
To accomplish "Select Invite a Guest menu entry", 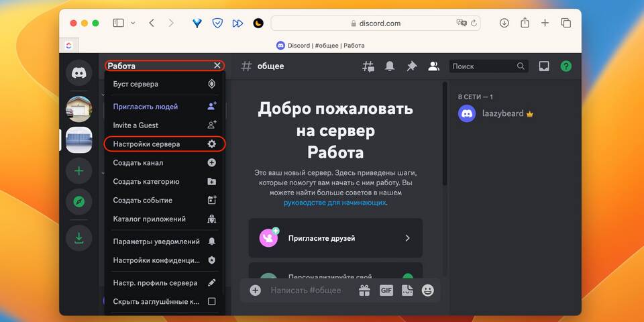I will click(165, 125).
